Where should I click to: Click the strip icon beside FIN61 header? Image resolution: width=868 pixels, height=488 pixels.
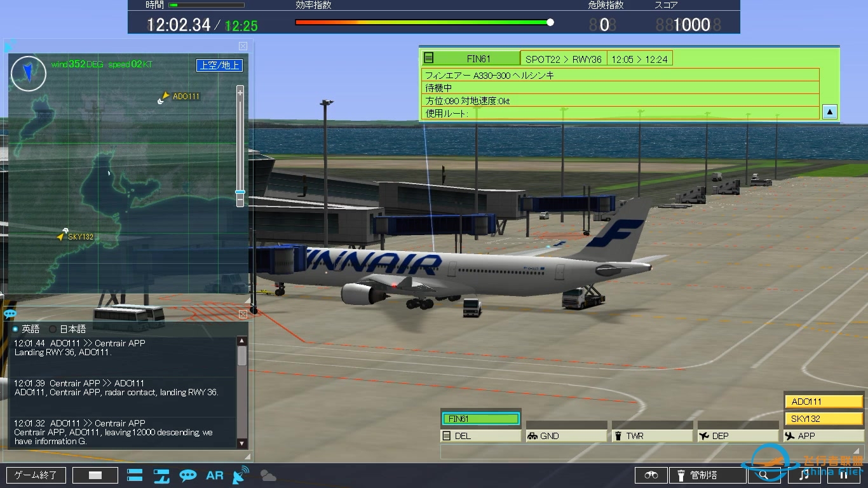tap(429, 58)
